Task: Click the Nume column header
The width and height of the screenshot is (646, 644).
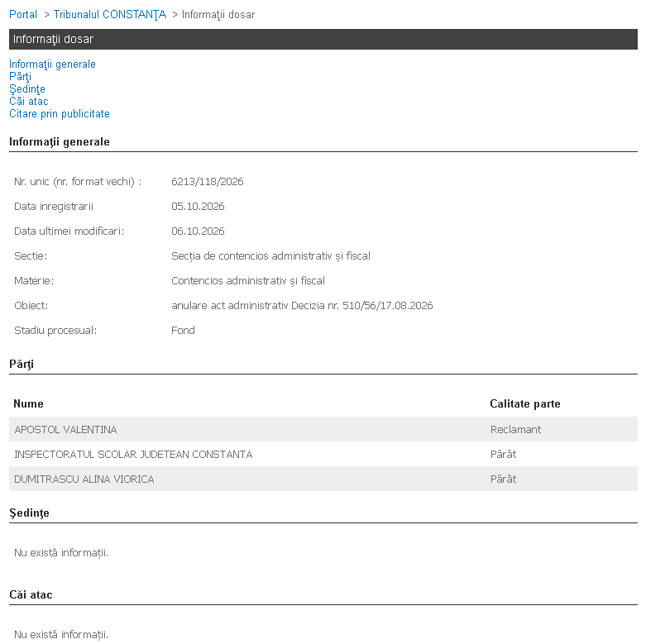Action: pyautogui.click(x=28, y=404)
